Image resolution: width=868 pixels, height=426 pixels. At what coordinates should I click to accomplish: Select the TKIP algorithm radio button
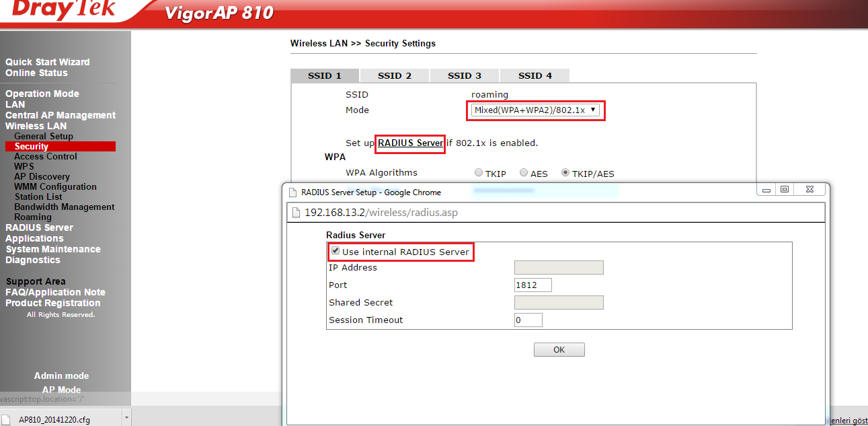pos(479,173)
